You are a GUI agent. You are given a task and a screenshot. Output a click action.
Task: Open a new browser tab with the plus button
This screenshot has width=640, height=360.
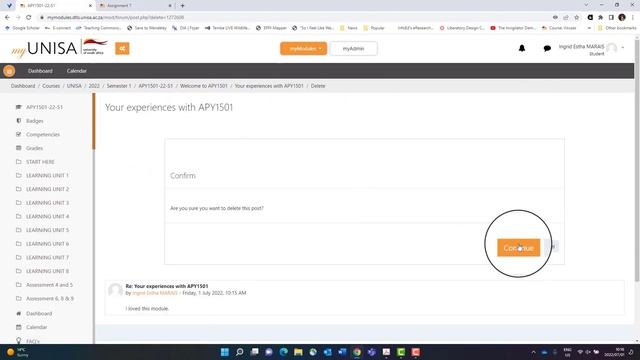[182, 6]
